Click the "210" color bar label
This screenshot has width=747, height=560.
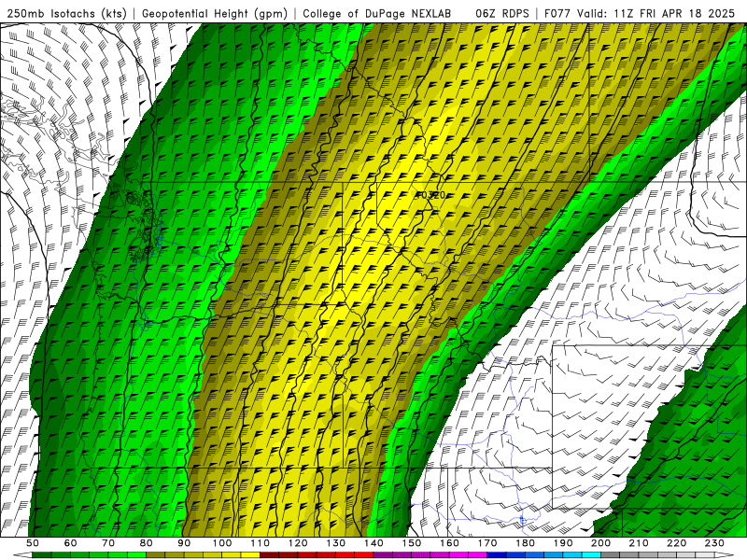click(639, 543)
